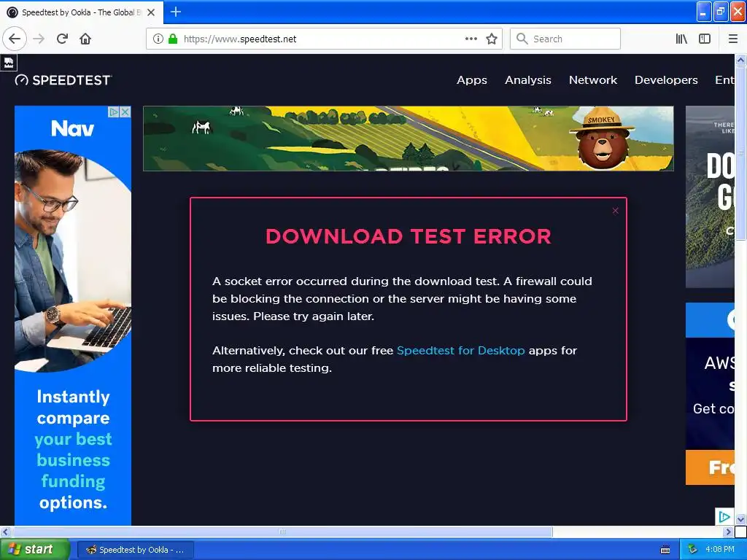Image resolution: width=747 pixels, height=560 pixels.
Task: Open the Windows Start menu
Action: [34, 550]
